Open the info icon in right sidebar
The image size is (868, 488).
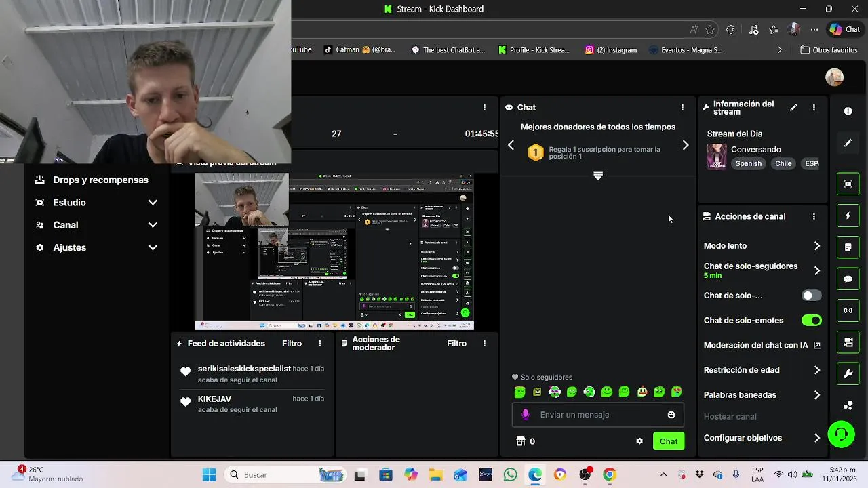tap(848, 111)
